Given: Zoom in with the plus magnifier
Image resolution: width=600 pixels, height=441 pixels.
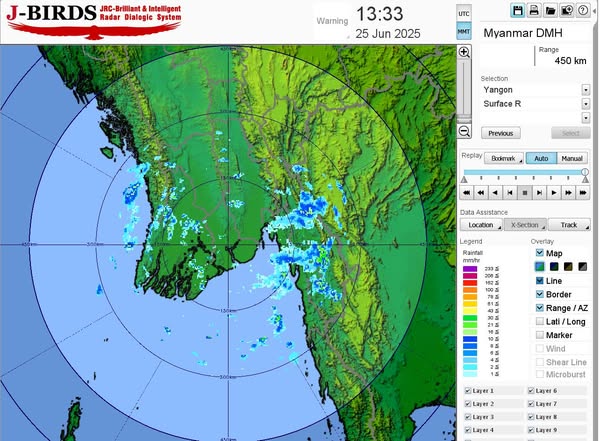Looking at the screenshot, I should [x=464, y=52].
